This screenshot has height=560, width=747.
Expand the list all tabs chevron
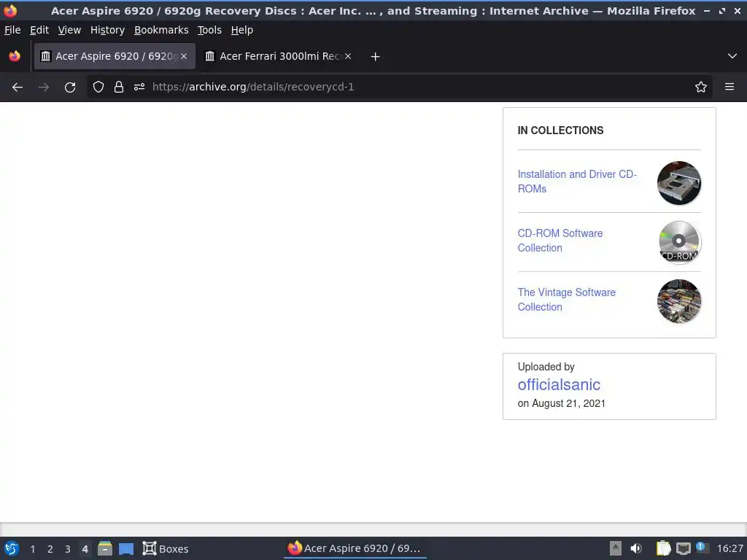732,56
